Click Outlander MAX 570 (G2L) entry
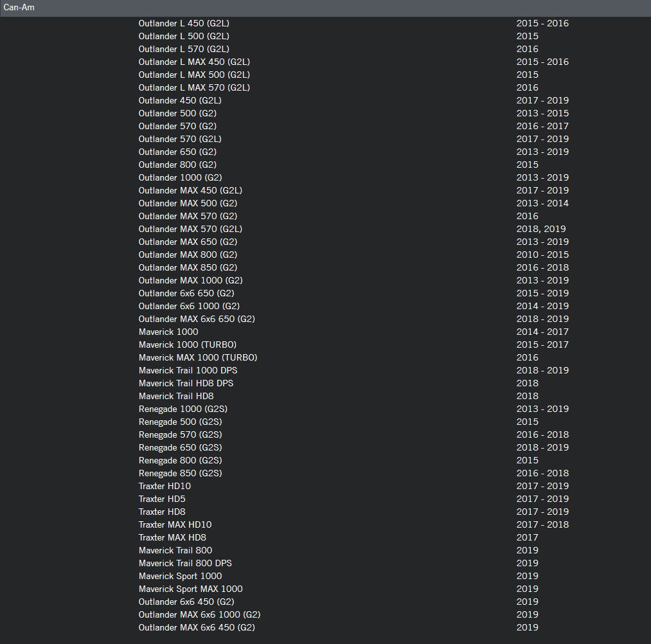The width and height of the screenshot is (651, 644). pos(191,229)
